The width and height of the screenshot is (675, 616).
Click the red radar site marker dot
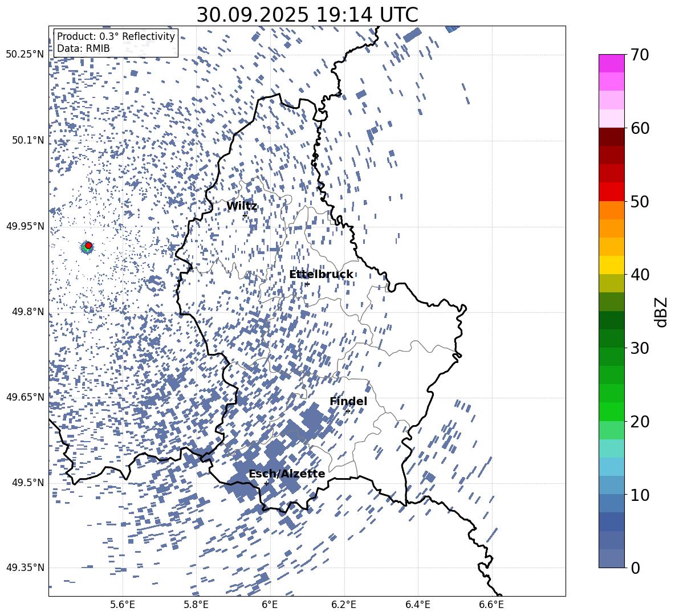(88, 246)
